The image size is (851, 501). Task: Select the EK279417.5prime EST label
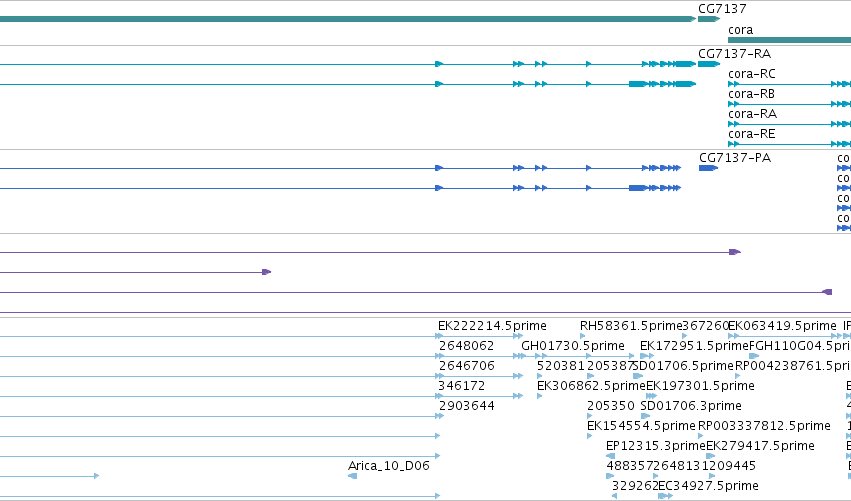point(760,446)
